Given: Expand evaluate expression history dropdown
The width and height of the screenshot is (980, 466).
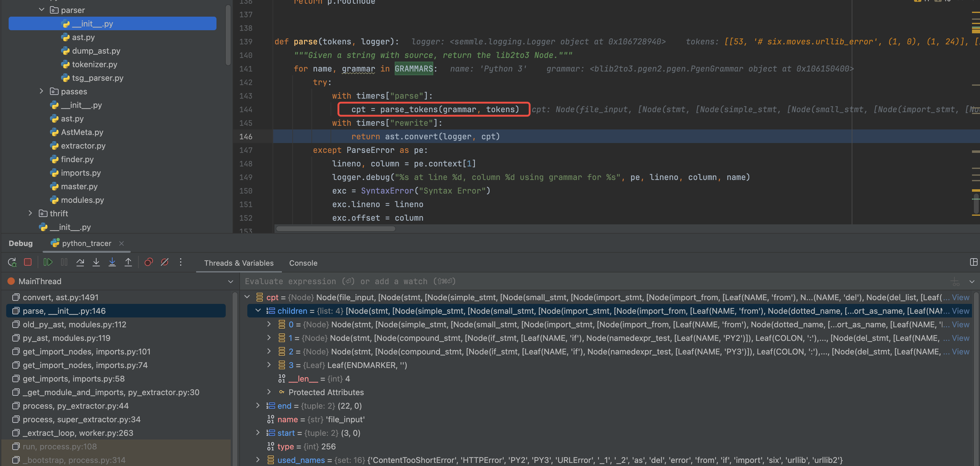Looking at the screenshot, I should point(972,282).
